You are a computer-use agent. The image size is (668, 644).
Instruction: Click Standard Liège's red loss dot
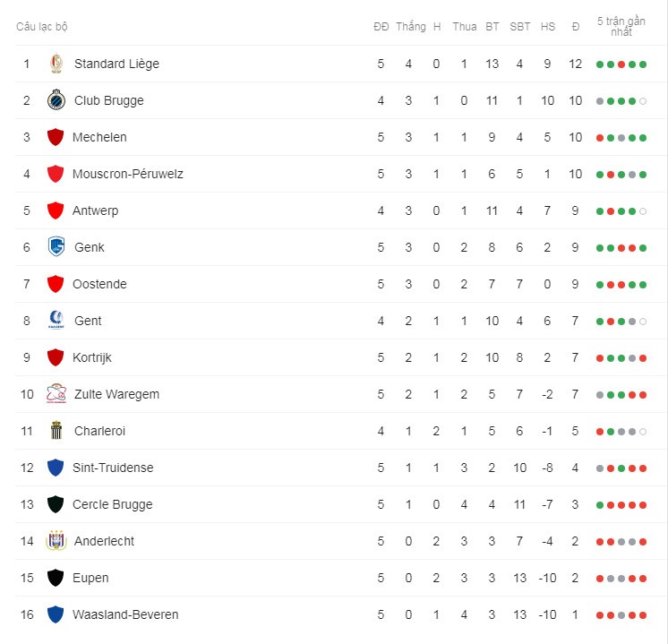[621, 64]
